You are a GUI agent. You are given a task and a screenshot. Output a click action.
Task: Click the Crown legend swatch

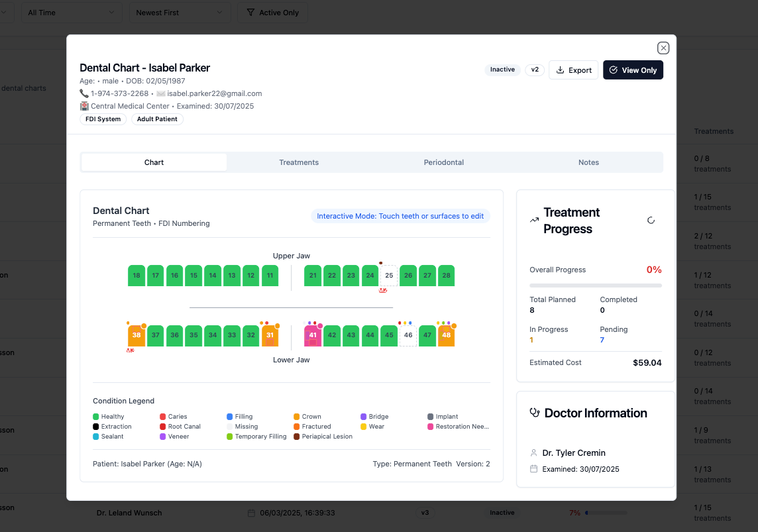[x=296, y=417]
